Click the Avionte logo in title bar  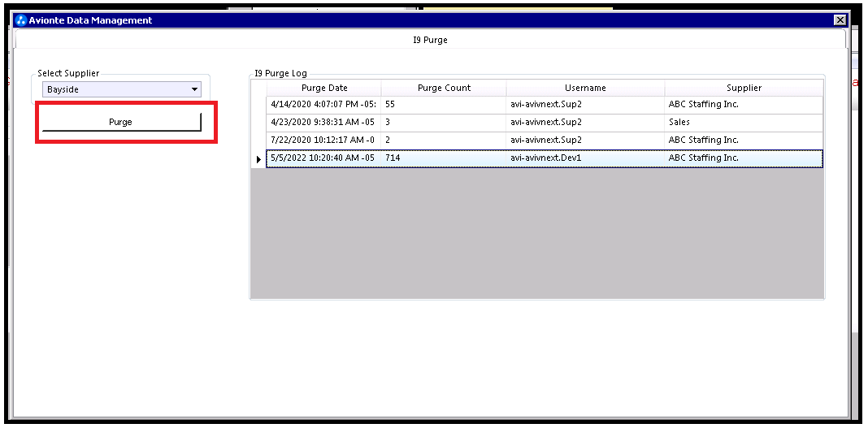(x=21, y=20)
